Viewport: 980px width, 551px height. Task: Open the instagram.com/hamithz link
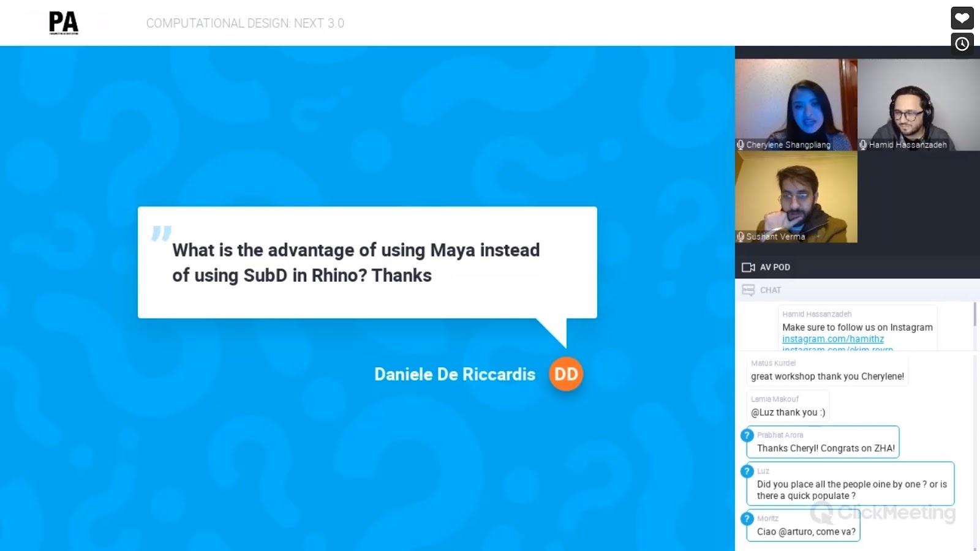(833, 339)
